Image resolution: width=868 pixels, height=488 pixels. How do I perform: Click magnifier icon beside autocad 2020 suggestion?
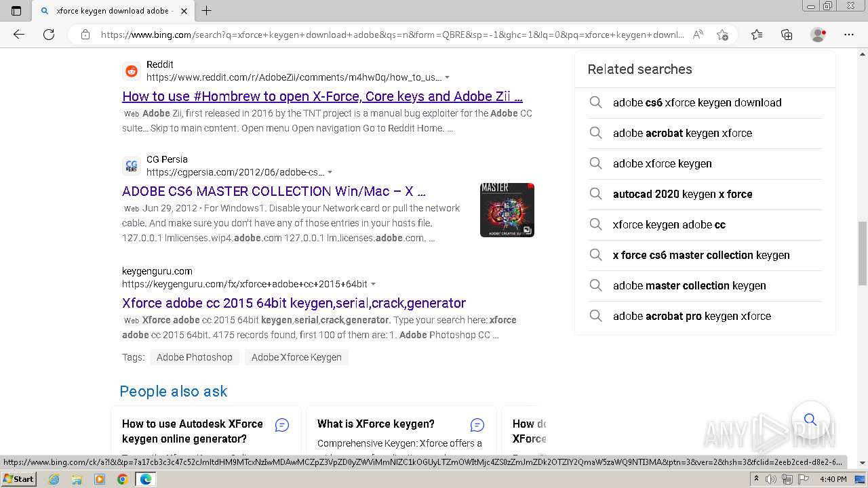click(595, 194)
